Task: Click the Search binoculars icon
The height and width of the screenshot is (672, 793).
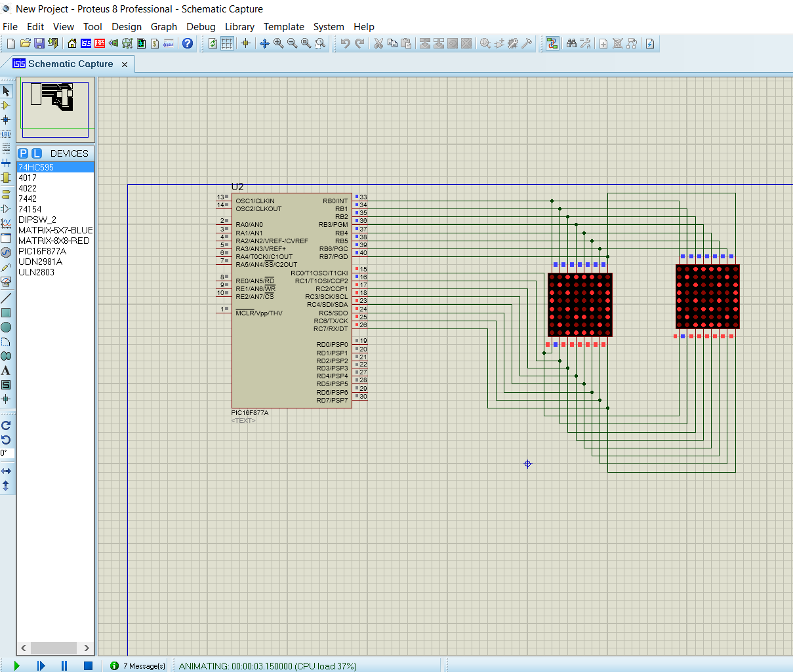Action: [x=571, y=43]
